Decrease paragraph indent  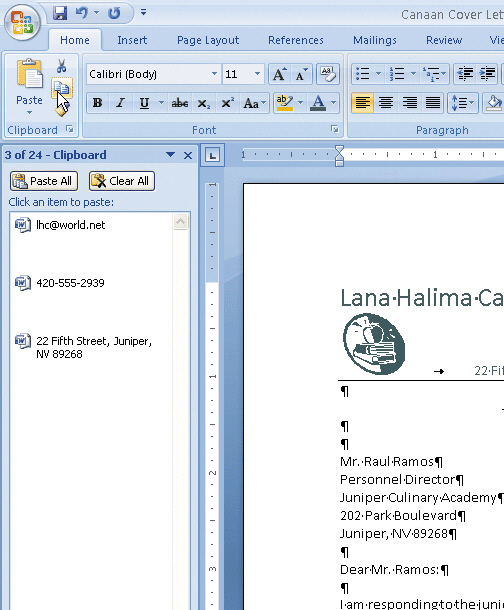tap(465, 74)
